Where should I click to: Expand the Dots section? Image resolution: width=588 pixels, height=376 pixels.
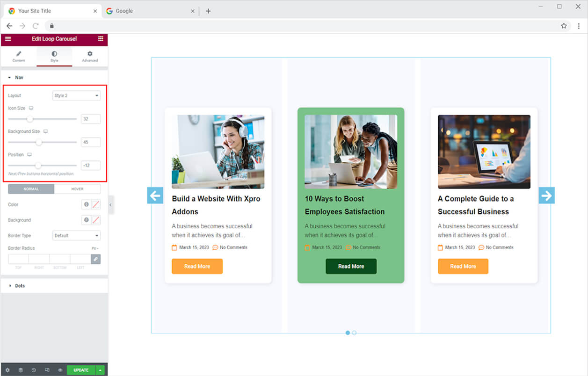point(20,286)
